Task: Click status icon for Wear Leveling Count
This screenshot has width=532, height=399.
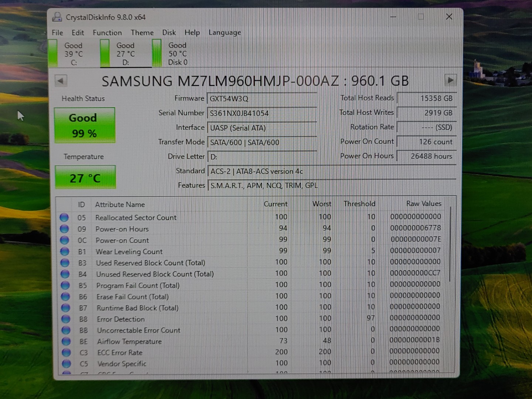Action: [65, 252]
